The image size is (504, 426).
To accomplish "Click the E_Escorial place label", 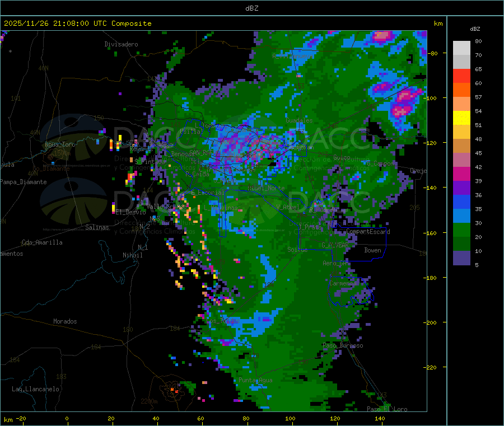I will click(208, 193).
